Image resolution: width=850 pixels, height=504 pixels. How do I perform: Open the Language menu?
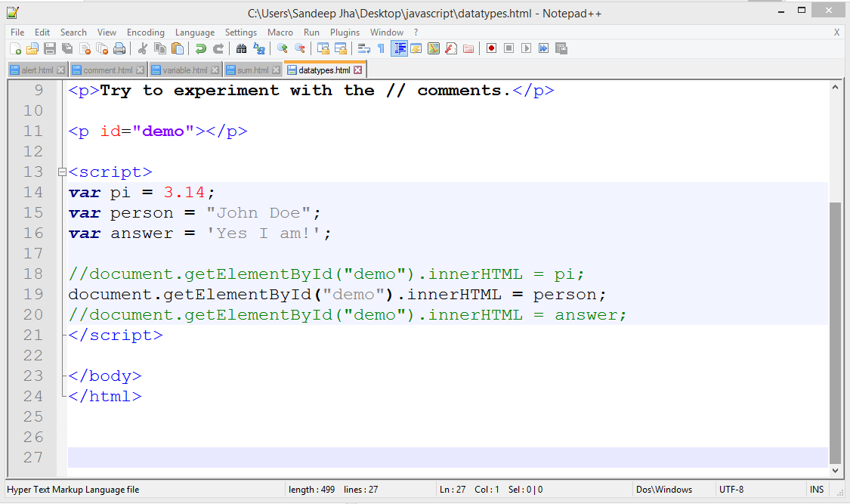coord(195,32)
